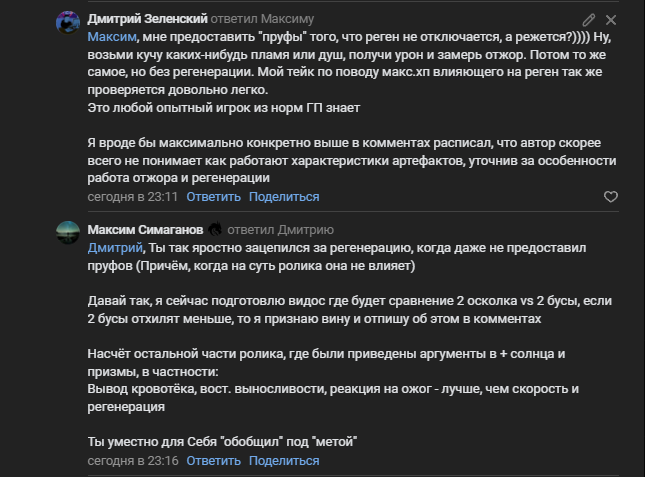Click the blue "Максим" mention in comment text
This screenshot has height=477, width=645.
(112, 37)
